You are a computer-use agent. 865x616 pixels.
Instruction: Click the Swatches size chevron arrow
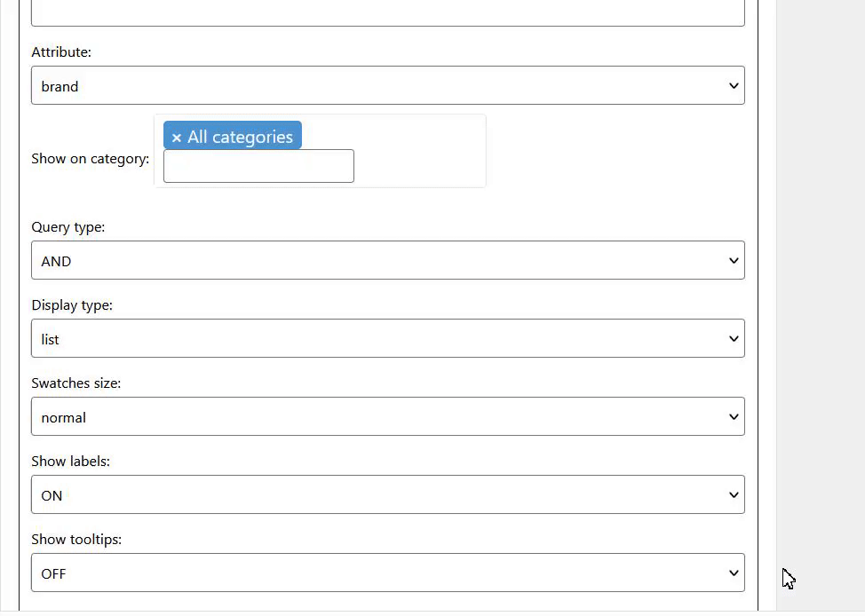coord(734,417)
